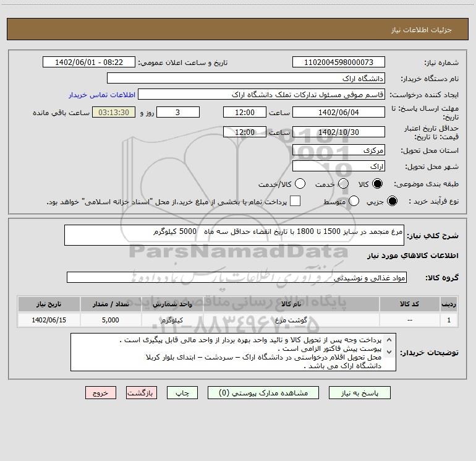Select the کالا radio button
The image size is (476, 461).
tap(377, 184)
